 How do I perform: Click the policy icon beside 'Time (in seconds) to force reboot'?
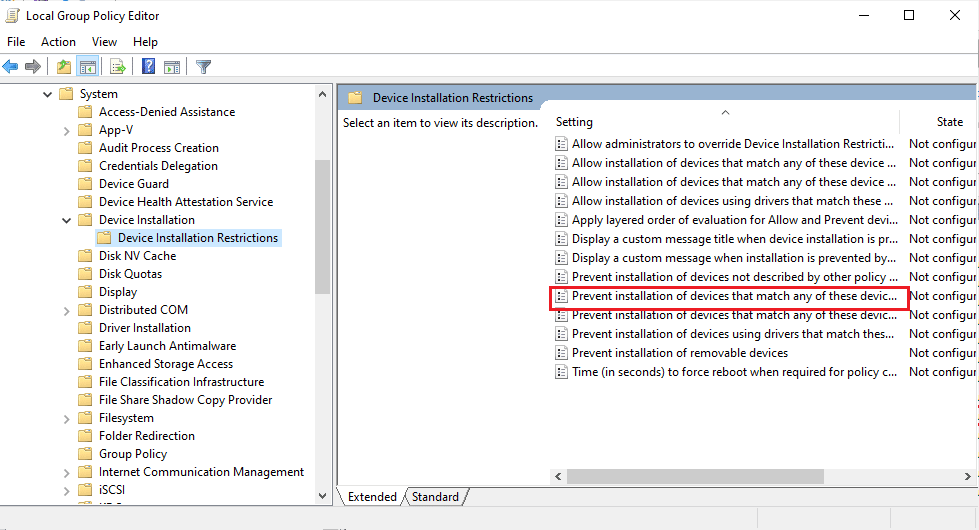pyautogui.click(x=561, y=372)
